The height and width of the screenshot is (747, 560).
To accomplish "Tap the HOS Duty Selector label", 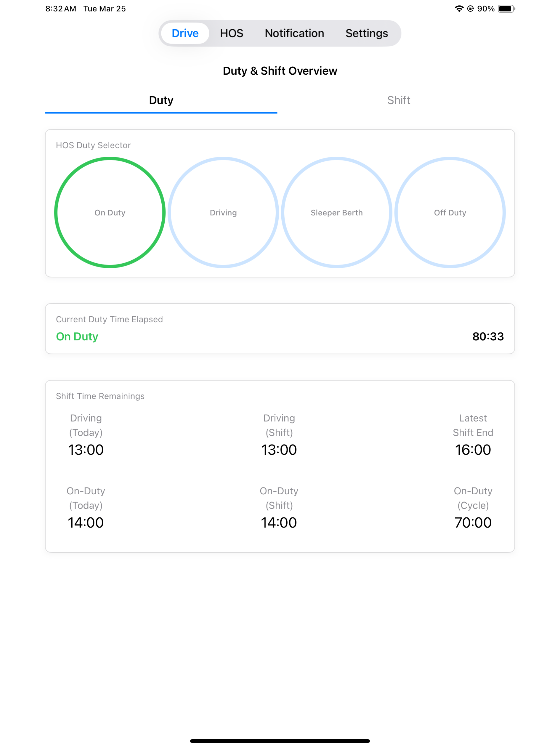I will click(x=93, y=145).
